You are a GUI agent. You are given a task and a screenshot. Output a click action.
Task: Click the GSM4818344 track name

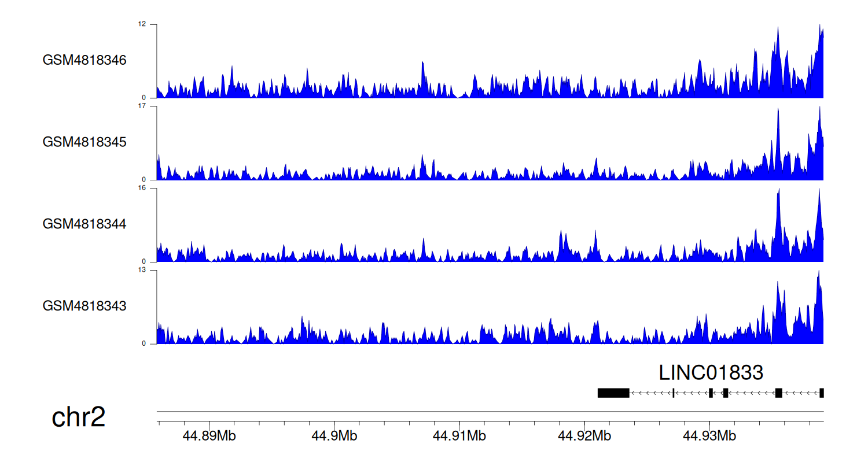pyautogui.click(x=84, y=223)
